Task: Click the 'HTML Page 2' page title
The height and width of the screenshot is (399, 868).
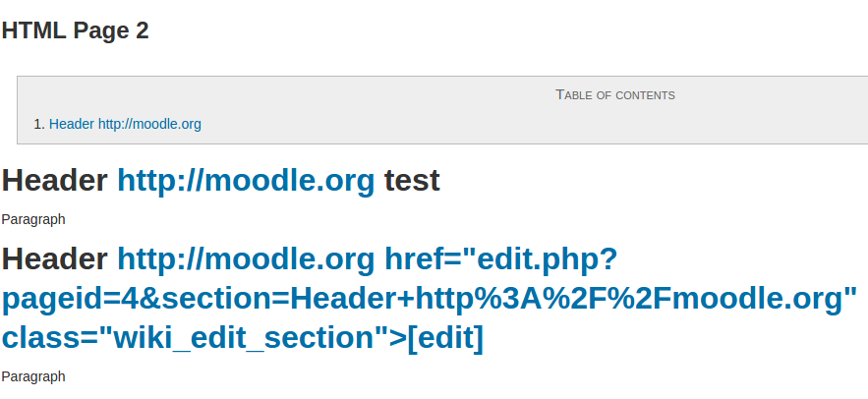Action: tap(76, 30)
